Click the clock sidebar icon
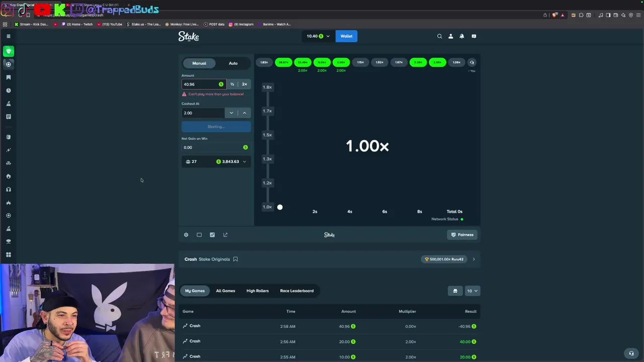The width and height of the screenshot is (644, 362). coord(9,90)
